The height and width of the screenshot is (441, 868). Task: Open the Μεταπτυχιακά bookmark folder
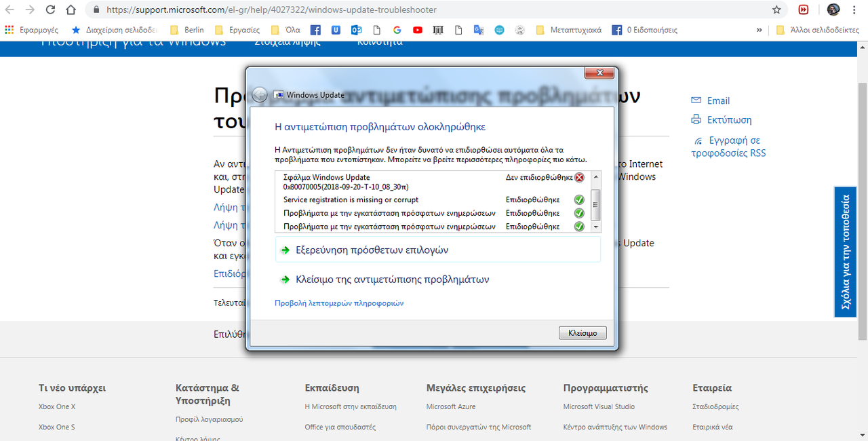coord(568,30)
